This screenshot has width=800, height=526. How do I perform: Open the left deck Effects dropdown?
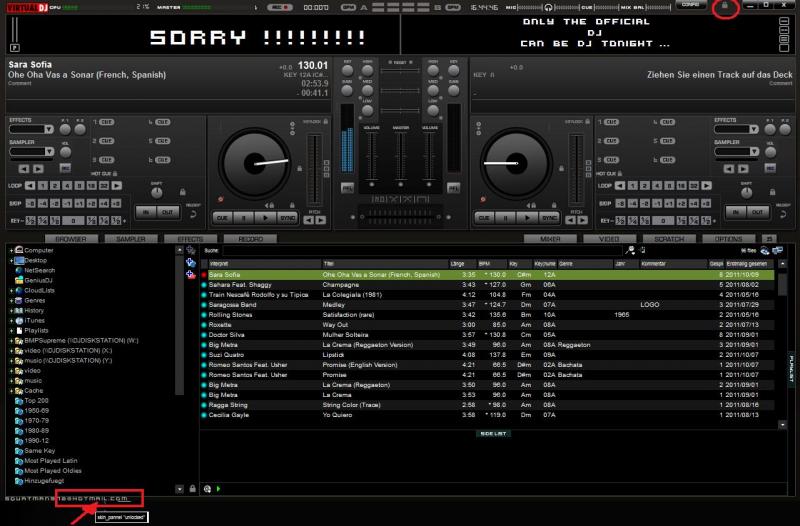[31, 130]
